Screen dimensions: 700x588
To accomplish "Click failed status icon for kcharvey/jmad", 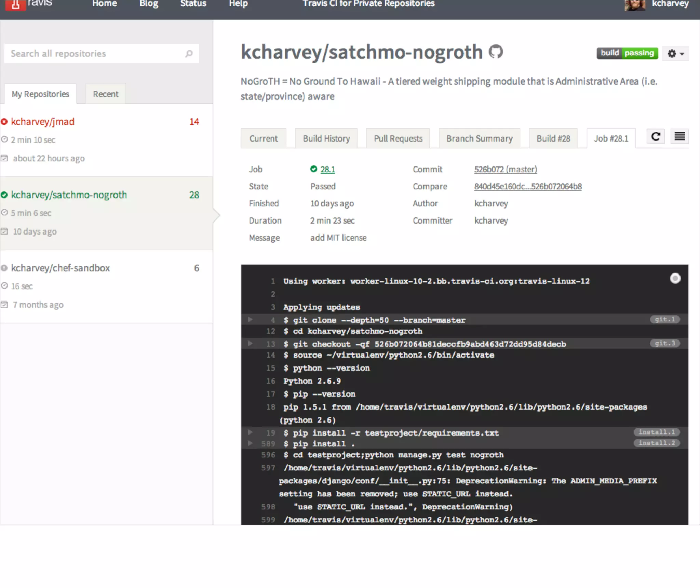I will tap(4, 122).
